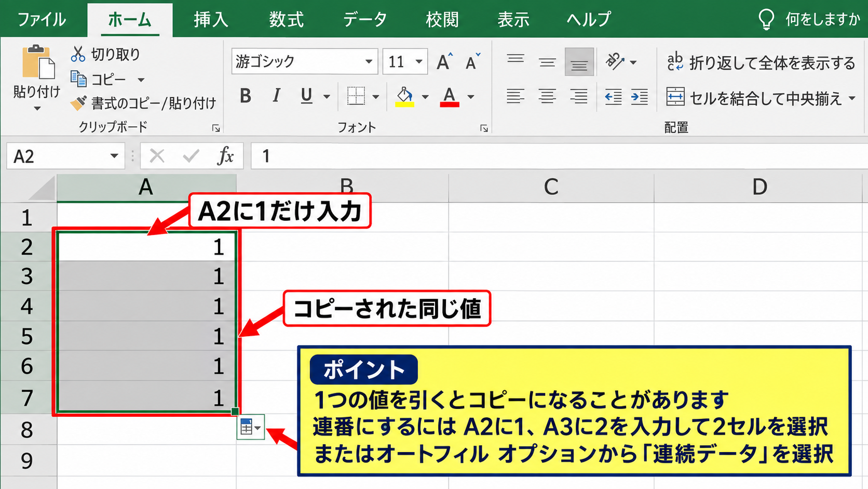This screenshot has height=489, width=868.
Task: Switch to View (表示) tab
Action: tap(513, 20)
